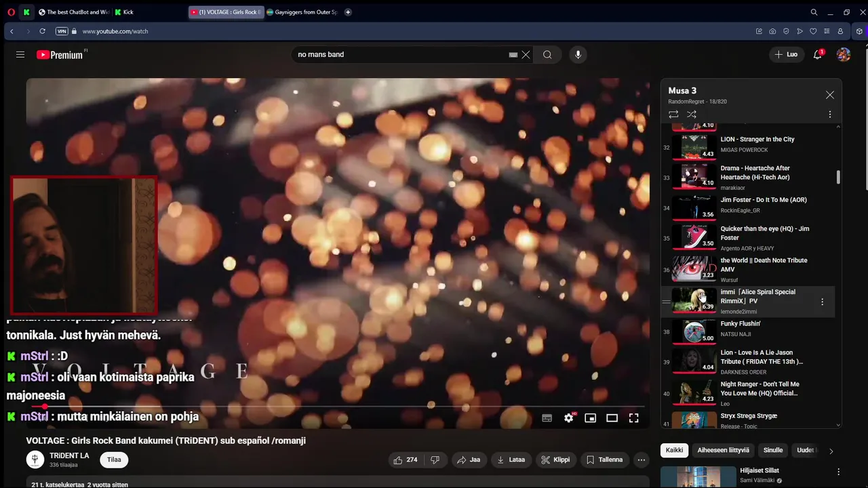Take a snapshot with camera icon
The width and height of the screenshot is (868, 488).
pos(772,31)
